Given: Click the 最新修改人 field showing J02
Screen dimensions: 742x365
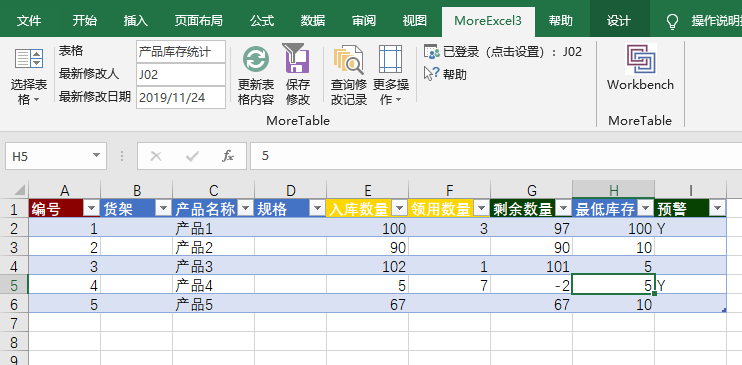Looking at the screenshot, I should (181, 74).
